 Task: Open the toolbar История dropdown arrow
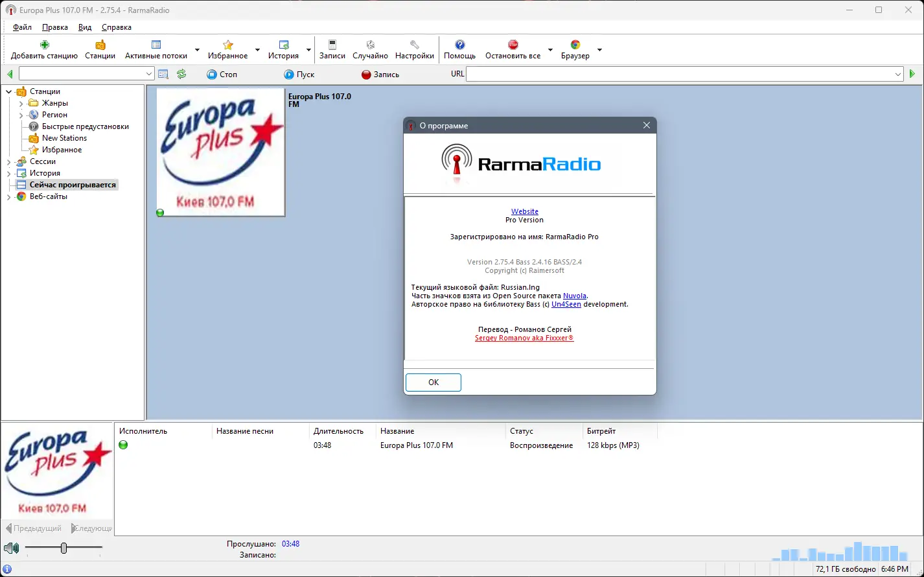(308, 50)
